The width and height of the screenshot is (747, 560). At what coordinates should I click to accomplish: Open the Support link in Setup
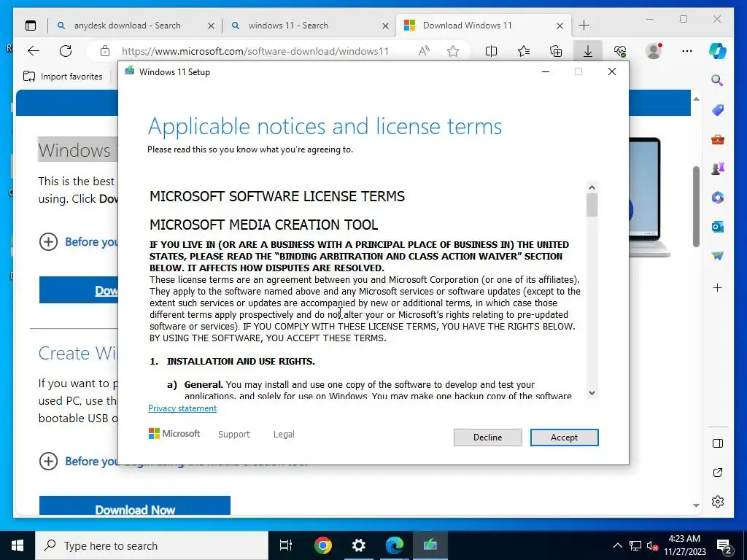234,435
